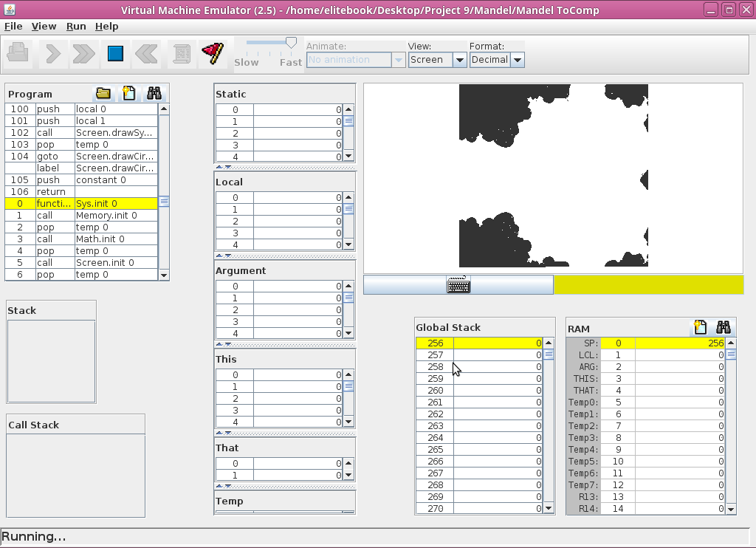
Task: Click the Rewind toolbar icon
Action: pyautogui.click(x=147, y=53)
